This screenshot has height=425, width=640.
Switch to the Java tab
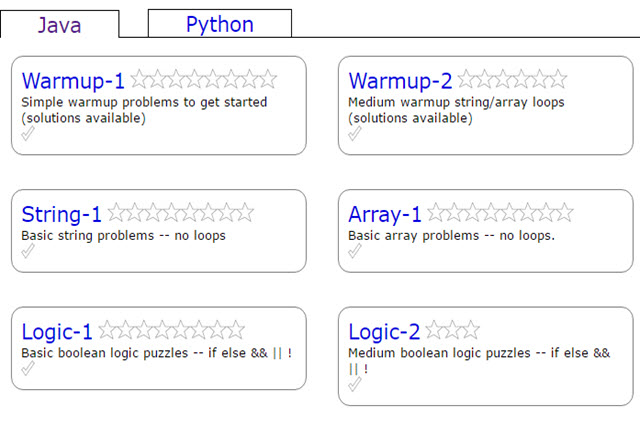coord(59,25)
